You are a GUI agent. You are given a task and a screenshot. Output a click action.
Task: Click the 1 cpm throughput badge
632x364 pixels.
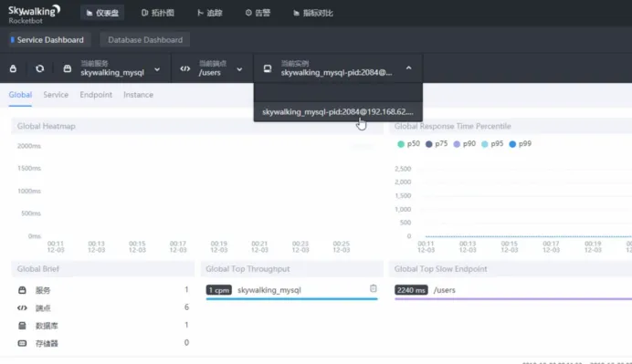pos(219,290)
